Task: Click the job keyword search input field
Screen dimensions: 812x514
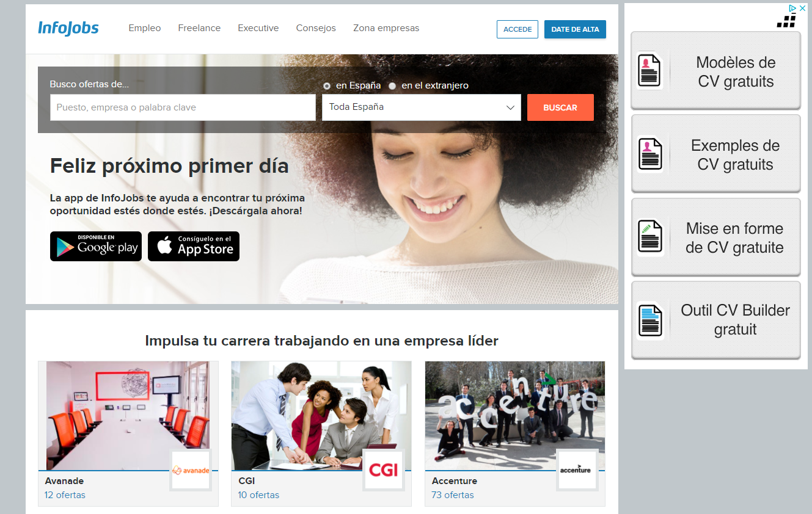Action: 182,107
